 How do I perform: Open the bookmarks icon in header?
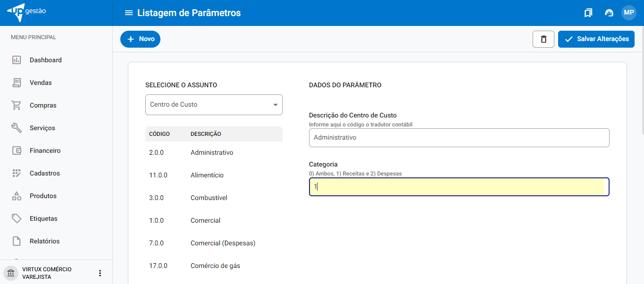588,13
